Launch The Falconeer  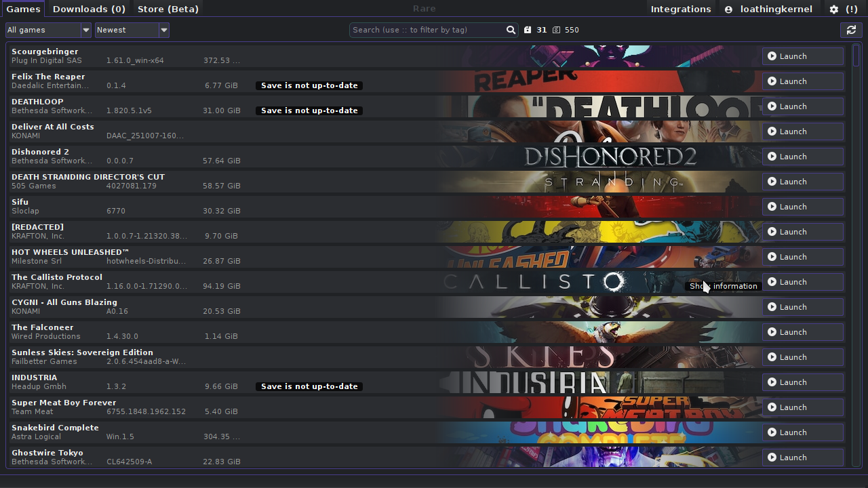pyautogui.click(x=803, y=332)
